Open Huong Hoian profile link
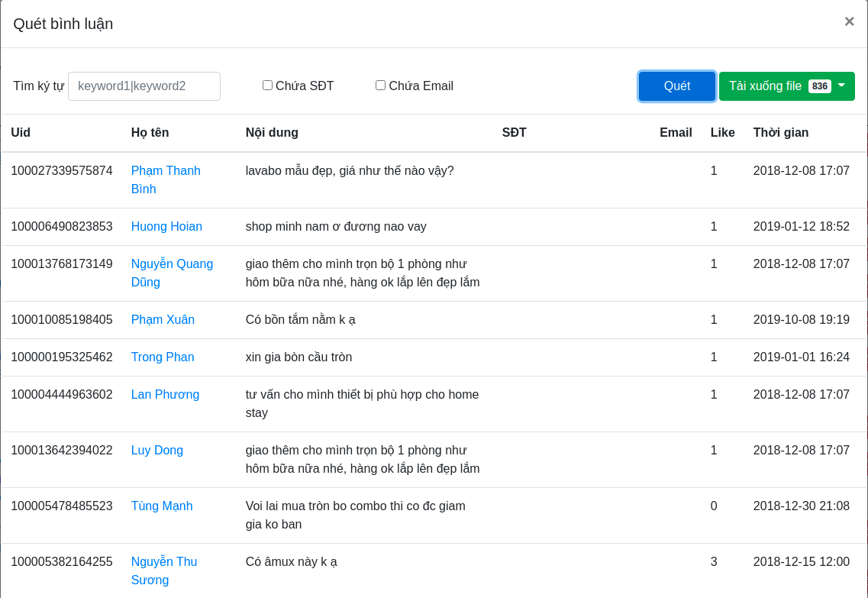The width and height of the screenshot is (868, 598). [166, 227]
